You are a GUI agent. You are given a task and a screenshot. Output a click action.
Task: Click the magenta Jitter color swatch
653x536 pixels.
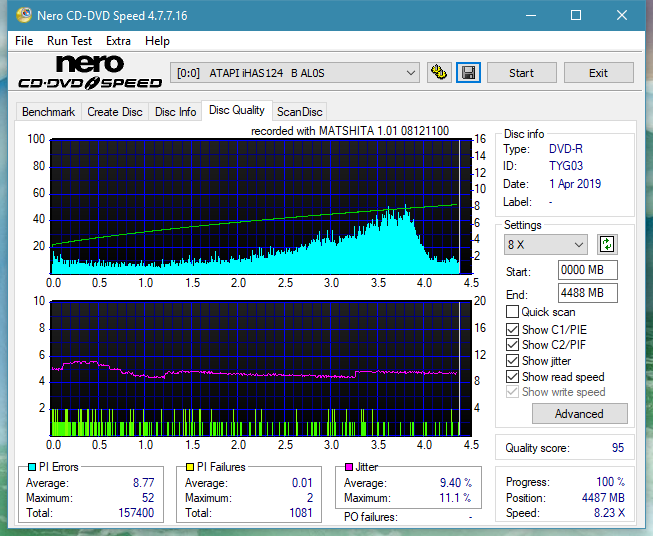(349, 467)
